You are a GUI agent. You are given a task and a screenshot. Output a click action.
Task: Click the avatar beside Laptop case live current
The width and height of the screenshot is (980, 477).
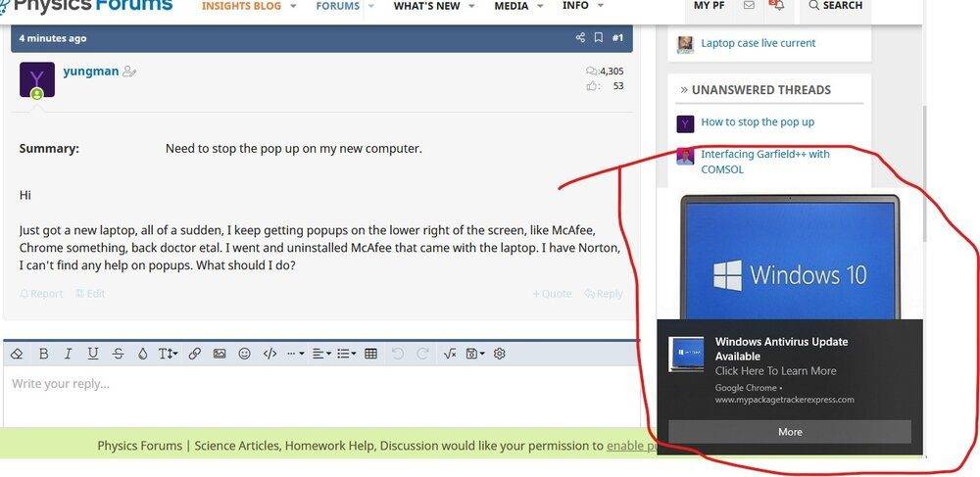[686, 45]
